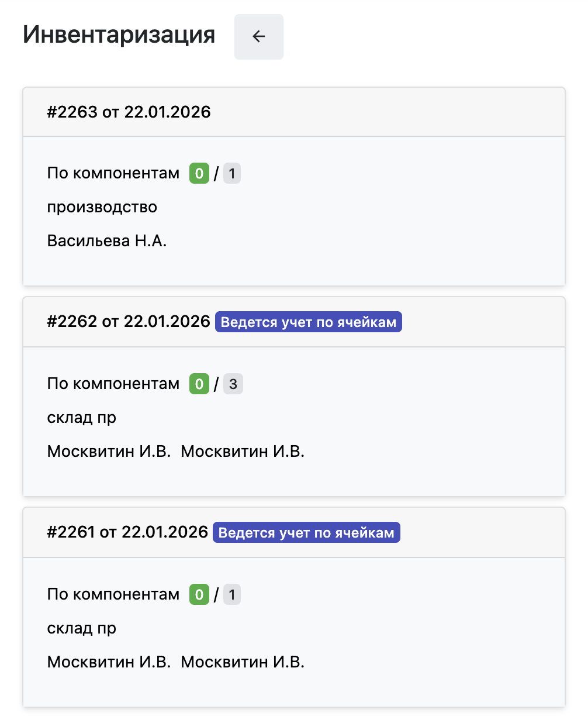Click gray 3 total badge in #2262
The image size is (588, 716).
coord(233,384)
